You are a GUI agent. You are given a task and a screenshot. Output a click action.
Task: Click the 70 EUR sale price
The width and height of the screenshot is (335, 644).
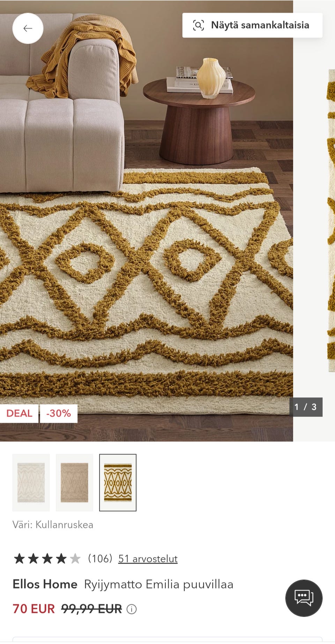34,609
